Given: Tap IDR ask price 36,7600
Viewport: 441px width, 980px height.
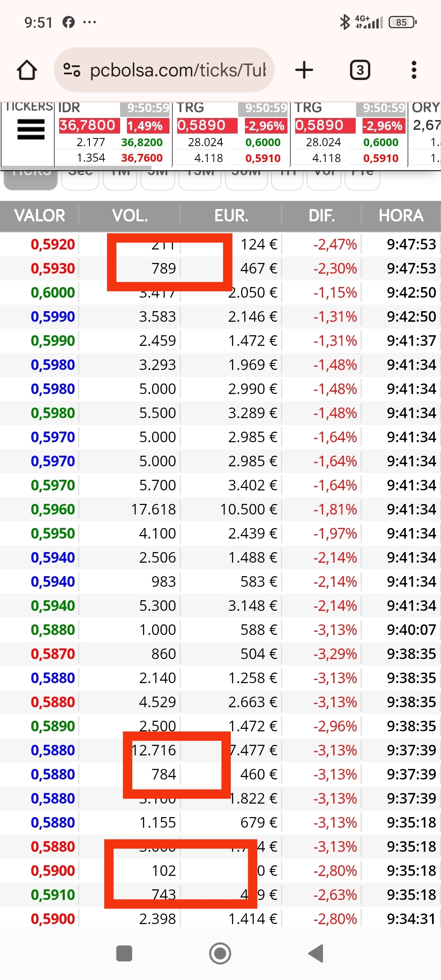Looking at the screenshot, I should tap(142, 158).
